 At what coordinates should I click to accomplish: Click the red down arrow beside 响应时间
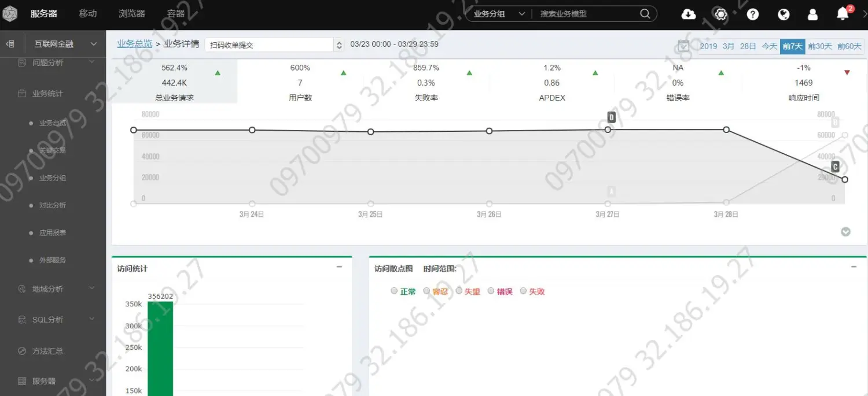point(847,73)
